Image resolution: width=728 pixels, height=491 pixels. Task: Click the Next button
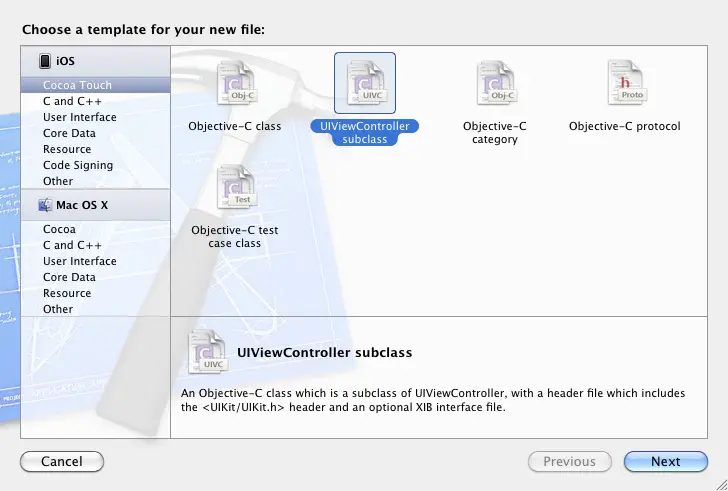click(665, 462)
